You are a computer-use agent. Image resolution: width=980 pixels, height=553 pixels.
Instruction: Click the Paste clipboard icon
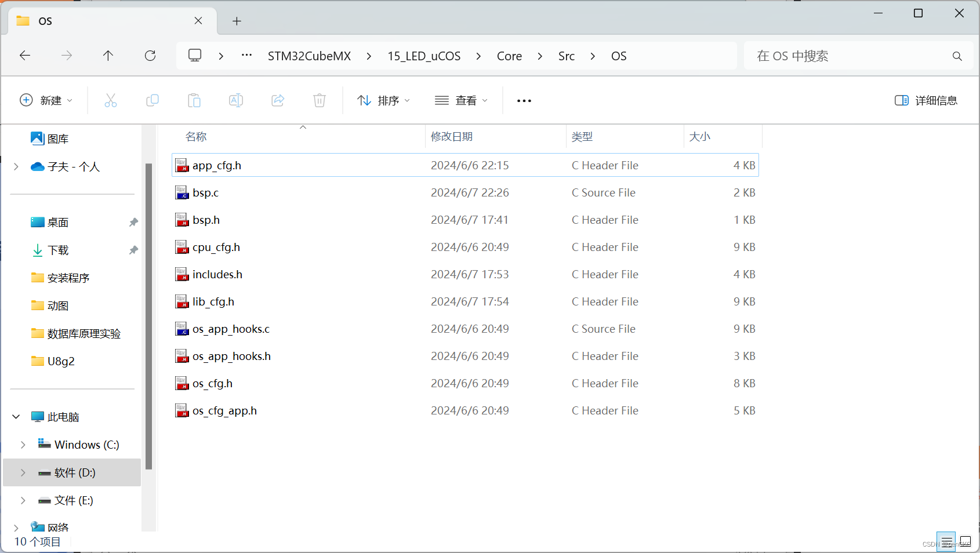[194, 100]
